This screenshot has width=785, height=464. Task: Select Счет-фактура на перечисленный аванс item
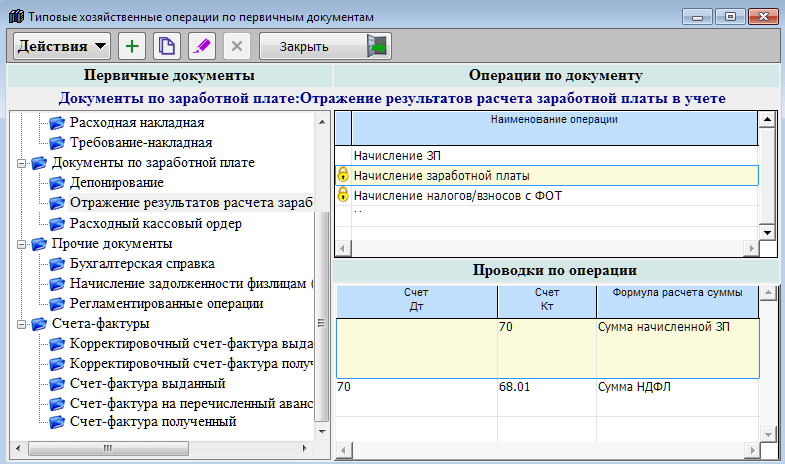[191, 403]
